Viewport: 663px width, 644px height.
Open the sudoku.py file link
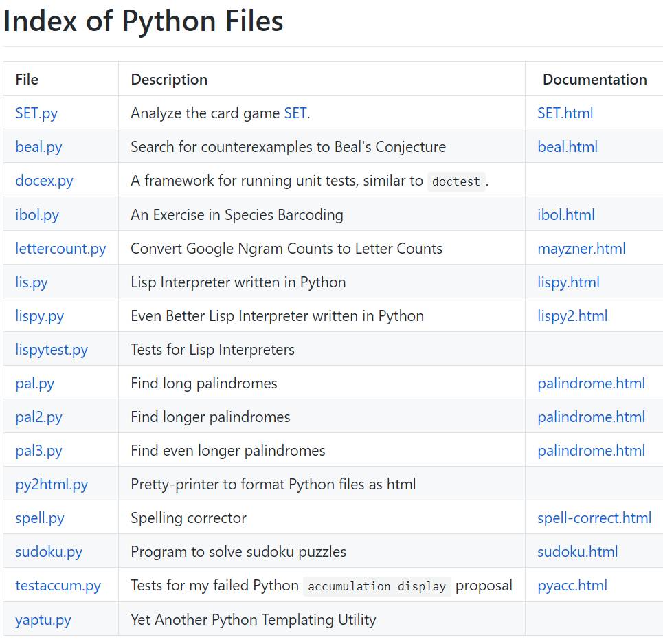[49, 552]
